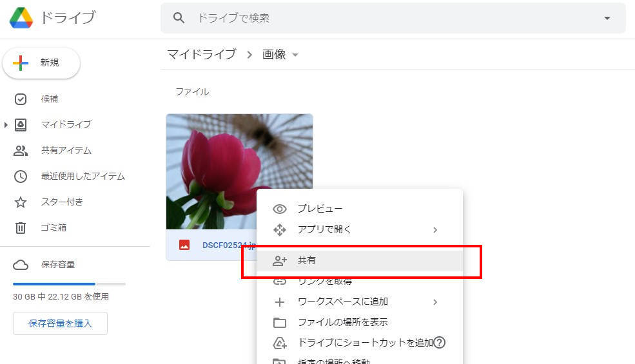
Task: Expand the マイドライブ tree arrow
Action: pos(6,124)
